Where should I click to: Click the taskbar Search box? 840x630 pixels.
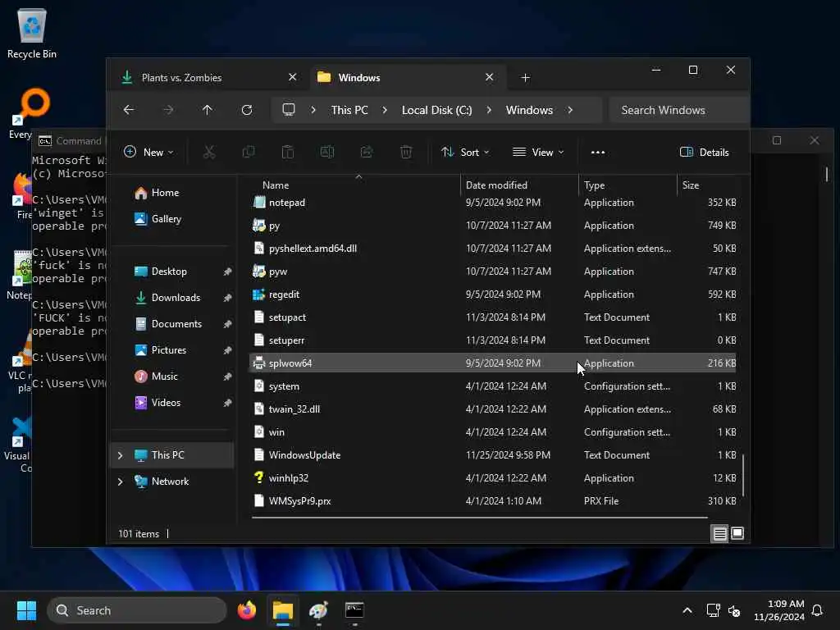[137, 610]
